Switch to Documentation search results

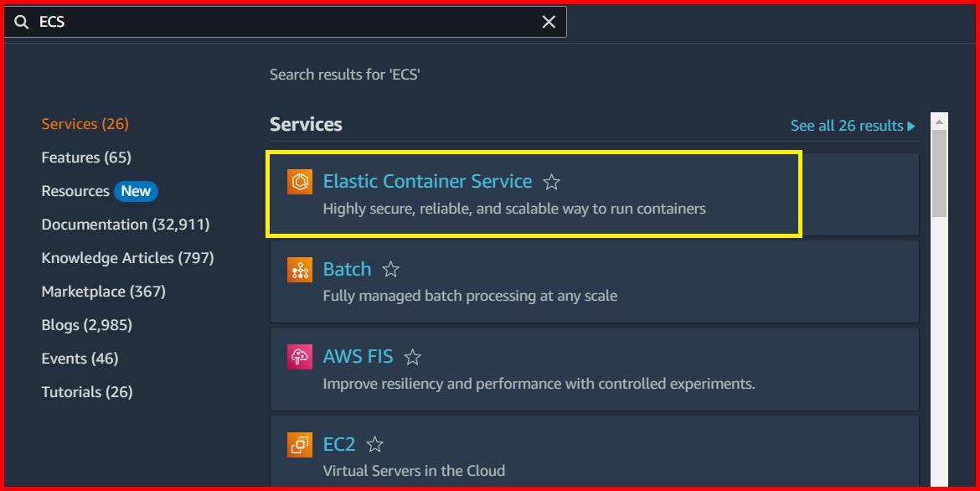126,224
